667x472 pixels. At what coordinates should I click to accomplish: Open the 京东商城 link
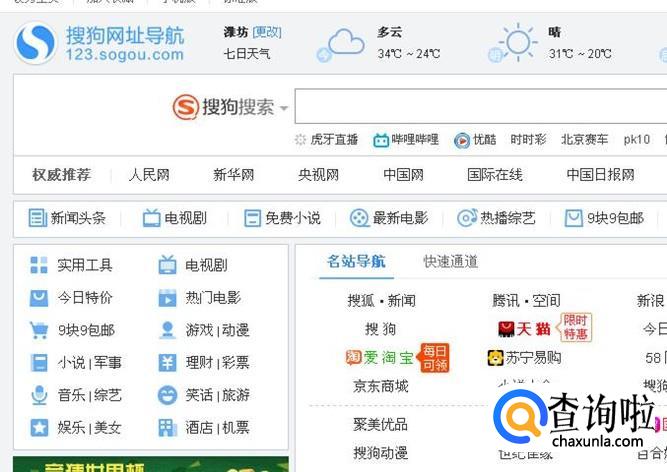[380, 385]
